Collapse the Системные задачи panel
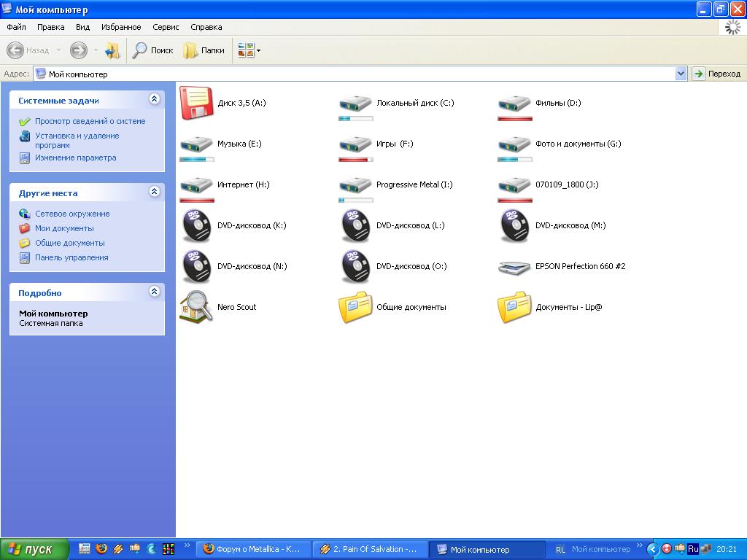 tap(154, 99)
